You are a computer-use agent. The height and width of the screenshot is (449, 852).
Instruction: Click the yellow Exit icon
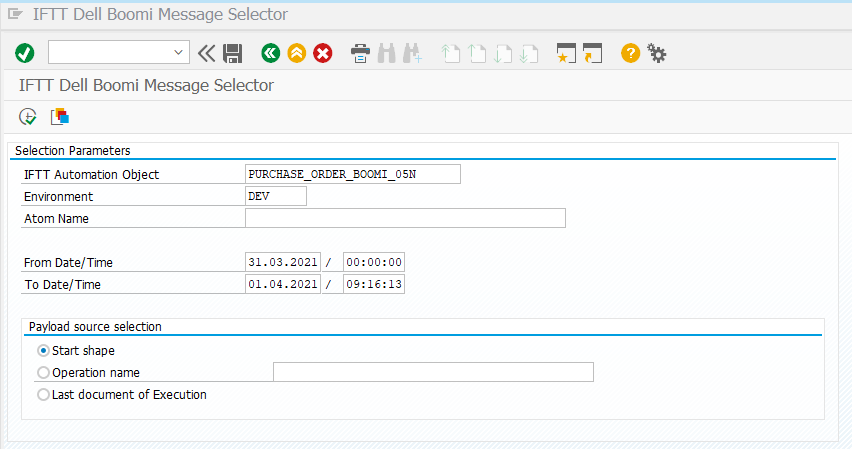(296, 53)
